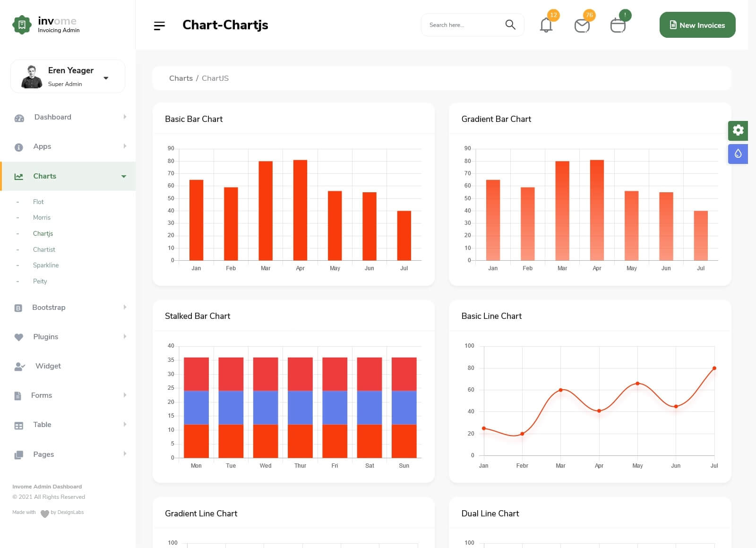Click the hamburger menu toggle icon
Screen dimensions: 756x548
(159, 26)
